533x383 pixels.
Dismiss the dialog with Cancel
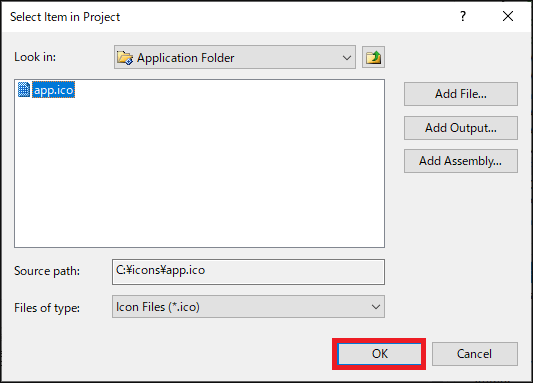[x=475, y=354]
